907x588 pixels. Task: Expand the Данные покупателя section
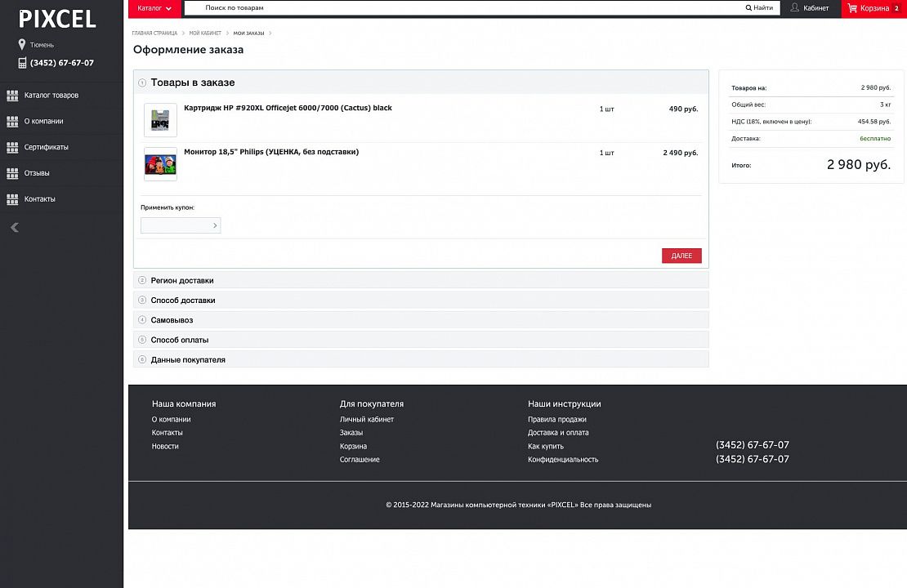pyautogui.click(x=188, y=360)
